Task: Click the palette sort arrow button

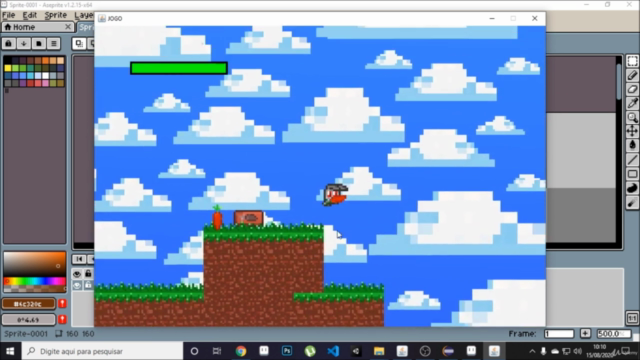Action: tap(24, 44)
